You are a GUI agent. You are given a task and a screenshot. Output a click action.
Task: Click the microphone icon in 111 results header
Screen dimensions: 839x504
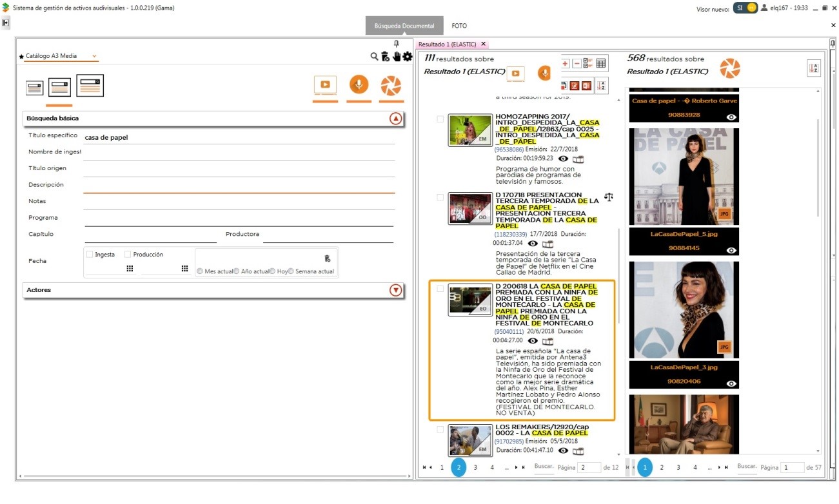545,73
